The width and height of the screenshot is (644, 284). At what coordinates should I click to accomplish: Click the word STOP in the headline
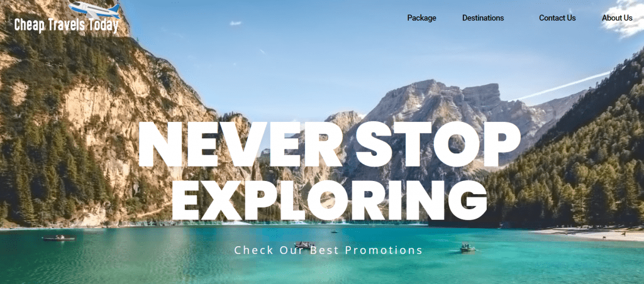438,145
